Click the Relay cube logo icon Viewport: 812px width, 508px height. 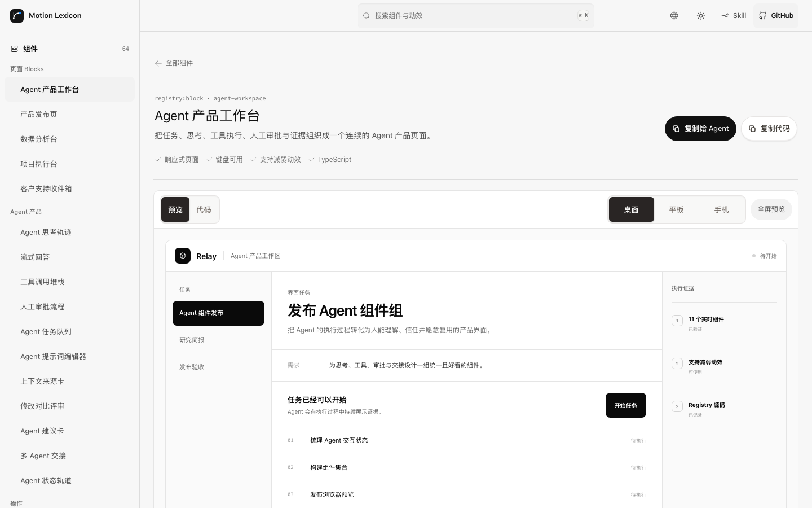pyautogui.click(x=183, y=256)
